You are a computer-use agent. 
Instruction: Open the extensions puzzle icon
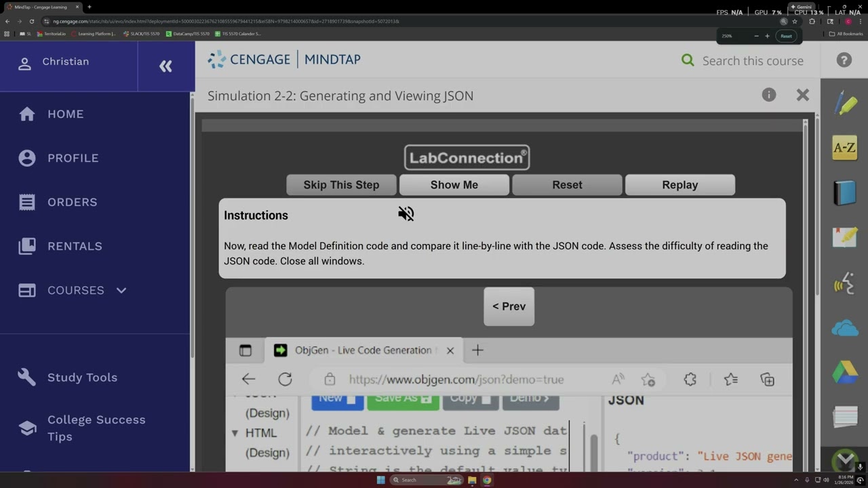click(x=690, y=380)
